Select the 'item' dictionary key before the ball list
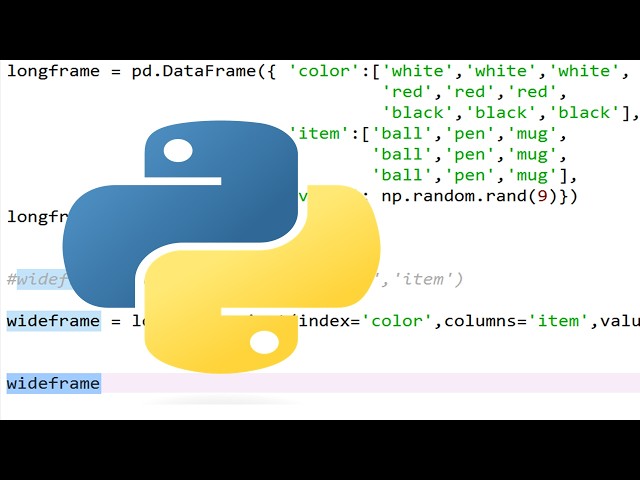The height and width of the screenshot is (480, 640). [320, 134]
